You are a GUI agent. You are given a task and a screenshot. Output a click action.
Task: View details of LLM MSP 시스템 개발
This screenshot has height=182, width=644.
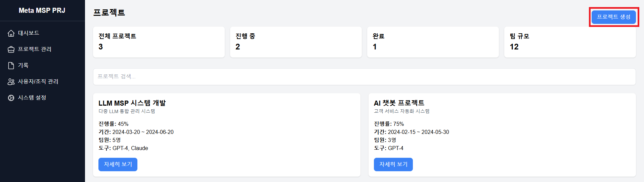tap(118, 165)
